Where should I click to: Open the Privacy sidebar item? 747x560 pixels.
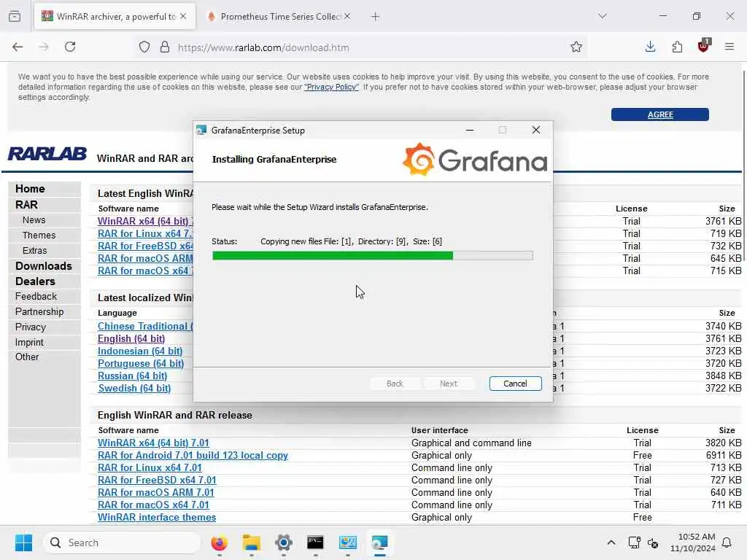[31, 327]
